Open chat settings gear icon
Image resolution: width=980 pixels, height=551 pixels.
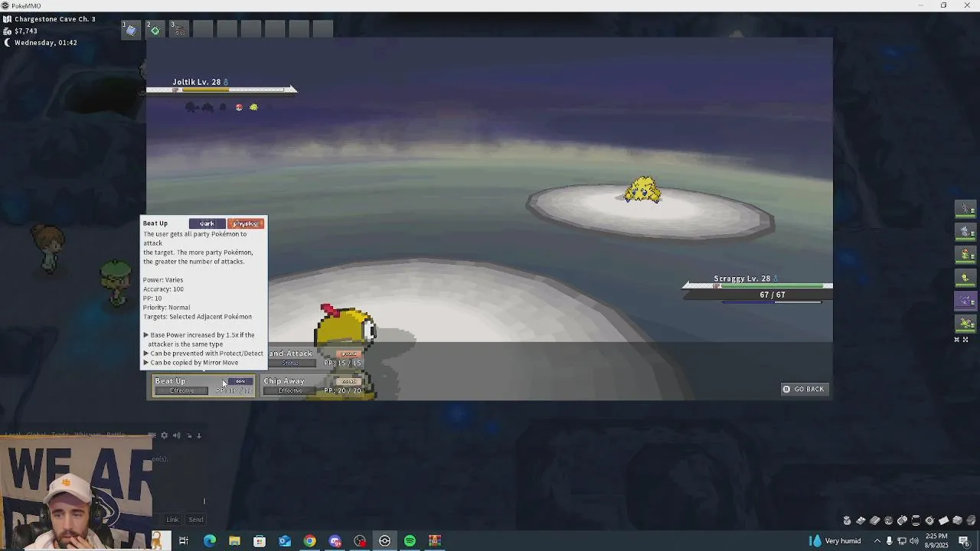tap(164, 435)
